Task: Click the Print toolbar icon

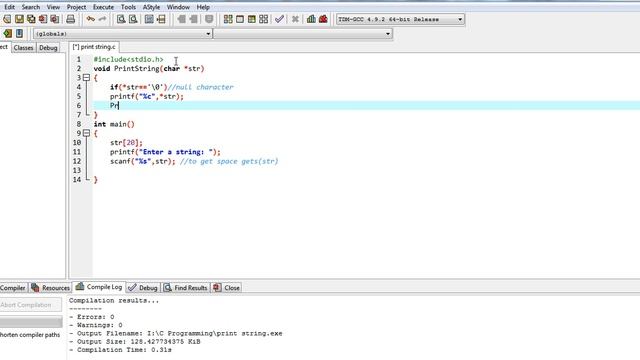Action: tap(71, 19)
